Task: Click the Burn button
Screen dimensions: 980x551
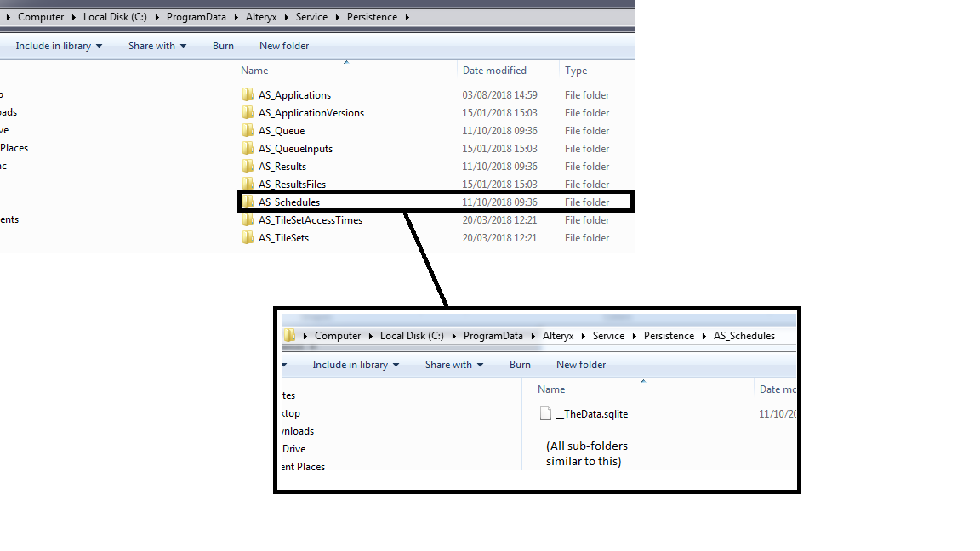Action: (x=223, y=45)
